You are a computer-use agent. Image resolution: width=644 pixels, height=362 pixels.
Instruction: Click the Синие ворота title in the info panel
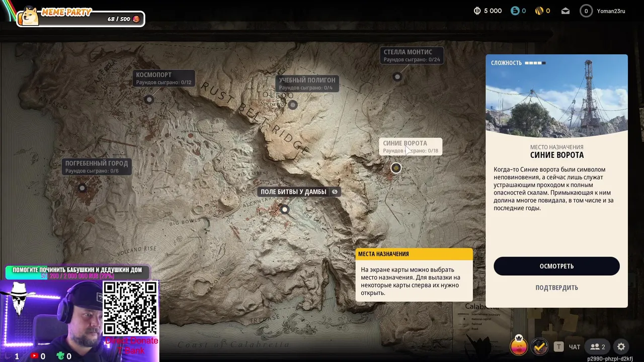click(556, 155)
